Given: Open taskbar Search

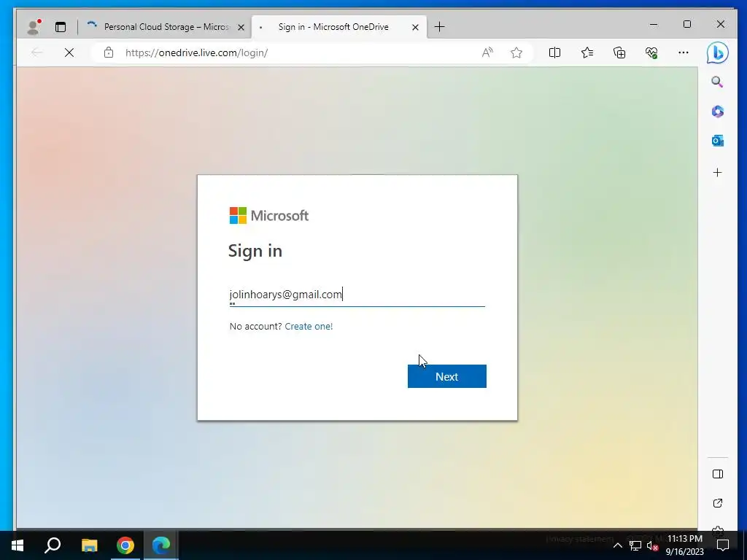Looking at the screenshot, I should 53,545.
